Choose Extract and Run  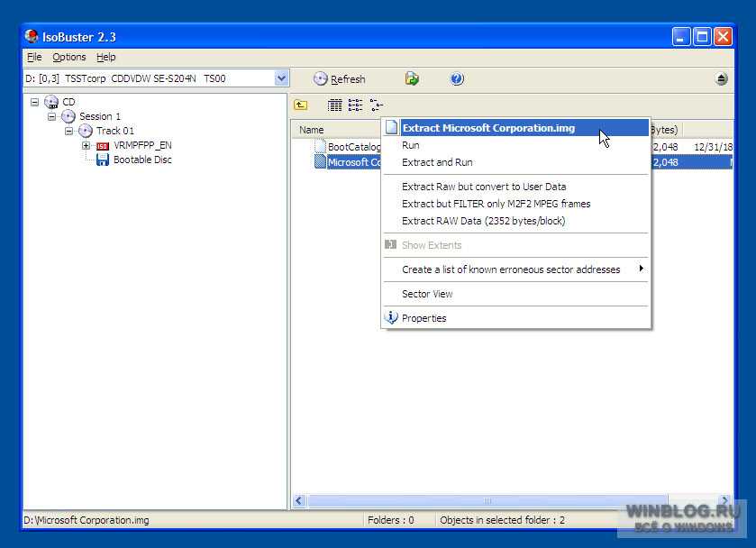[x=515, y=162]
